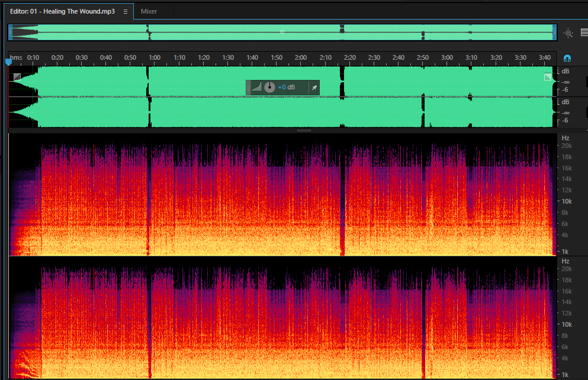The width and height of the screenshot is (588, 380).
Task: Click the -6 value on the upper amplitude scale
Action: tap(565, 90)
